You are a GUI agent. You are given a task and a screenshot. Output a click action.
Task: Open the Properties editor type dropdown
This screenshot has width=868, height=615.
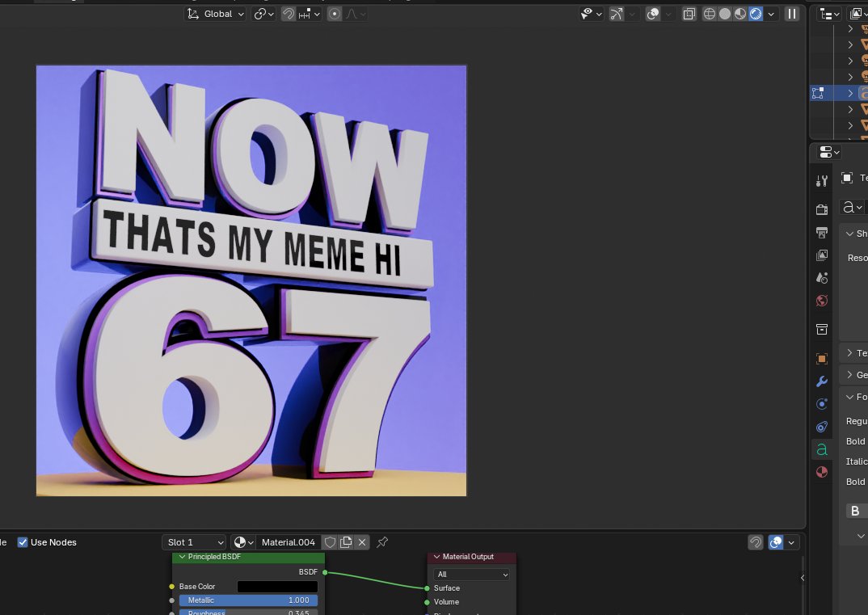click(828, 152)
